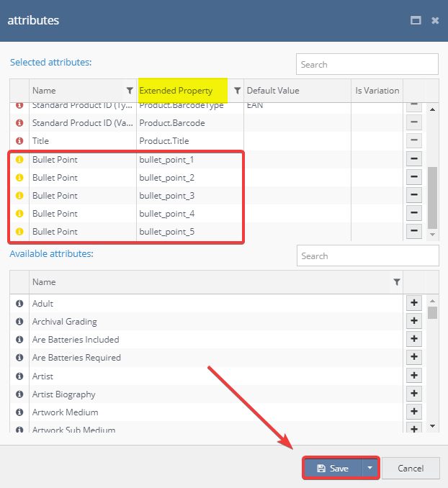Add the Archival Grading attribute
This screenshot has width=448, height=488.
pos(414,321)
